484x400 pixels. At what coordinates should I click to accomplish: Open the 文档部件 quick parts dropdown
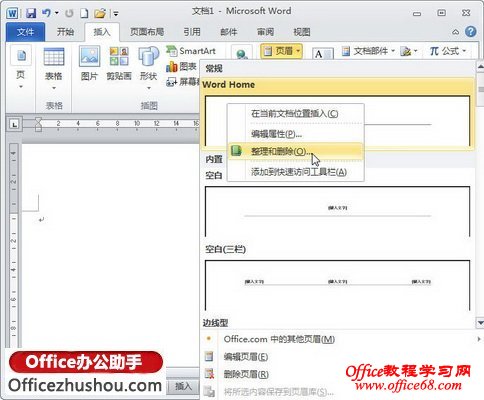coord(368,51)
